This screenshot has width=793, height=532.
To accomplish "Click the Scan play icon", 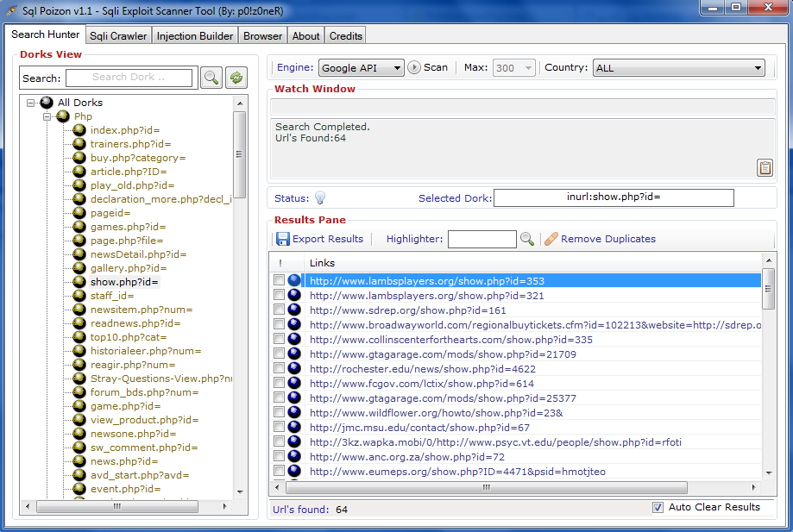I will point(413,67).
